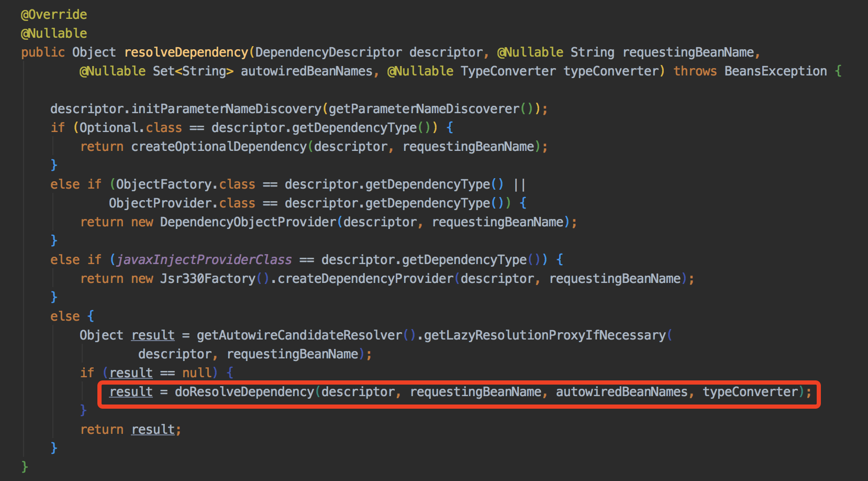Click the TypeConverter type name

[x=508, y=71]
